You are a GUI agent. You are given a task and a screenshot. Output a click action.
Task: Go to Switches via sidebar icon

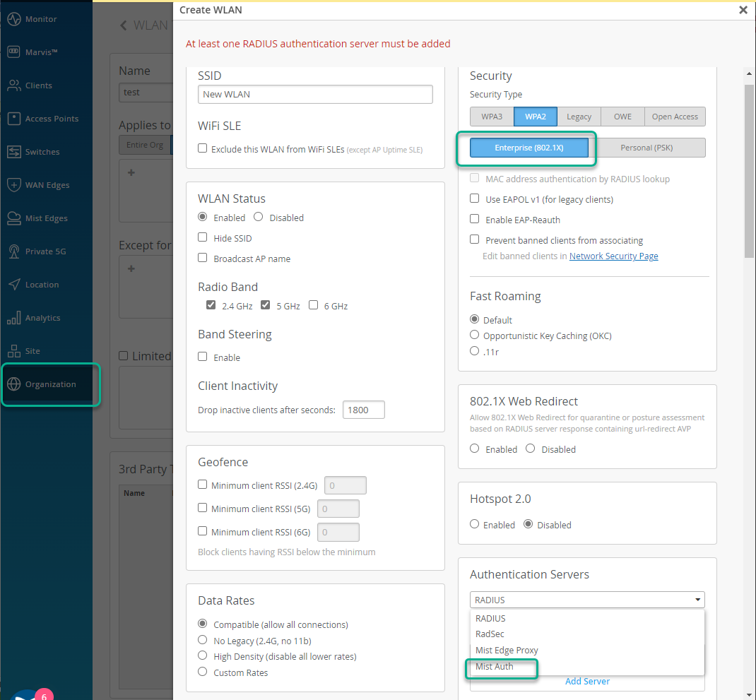click(x=14, y=152)
